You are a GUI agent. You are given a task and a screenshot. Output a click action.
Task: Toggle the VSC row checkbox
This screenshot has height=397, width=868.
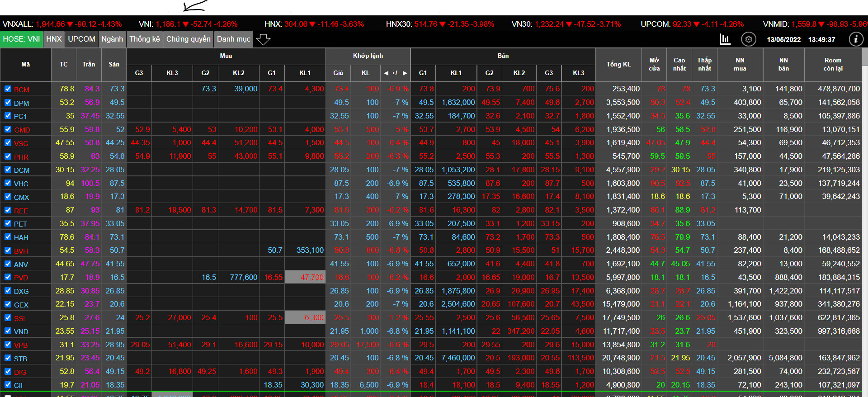(8, 143)
